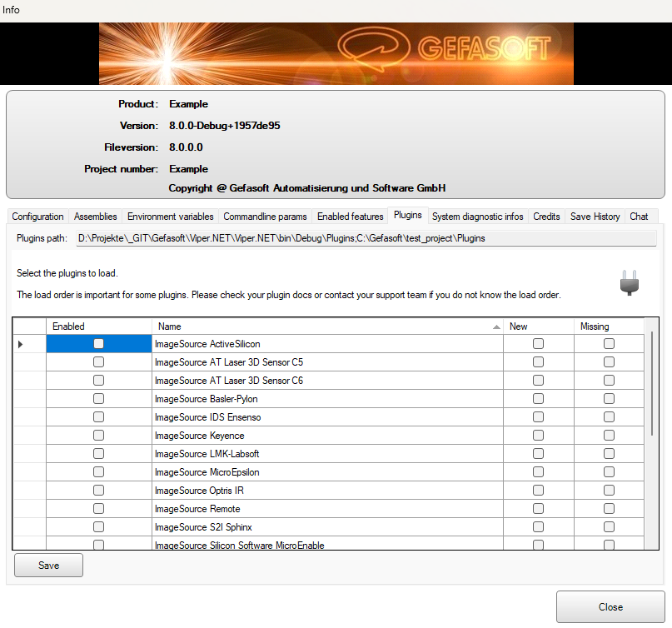Open the Environment variables tab
This screenshot has height=628, width=672.
(x=170, y=217)
